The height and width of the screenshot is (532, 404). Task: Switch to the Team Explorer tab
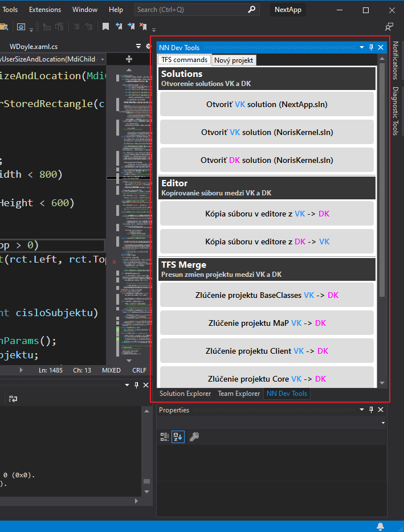(239, 394)
